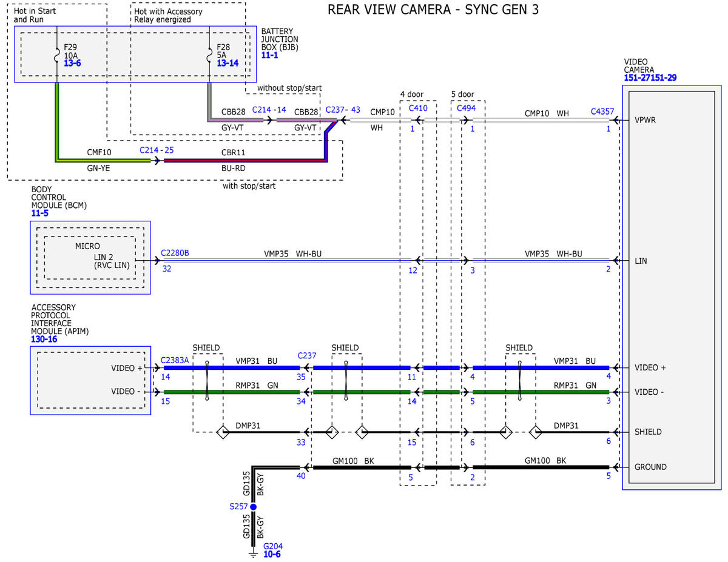Screen dimensions: 728x562
Task: Click the 151-27151-29 Video Camera reference
Action: [650, 78]
